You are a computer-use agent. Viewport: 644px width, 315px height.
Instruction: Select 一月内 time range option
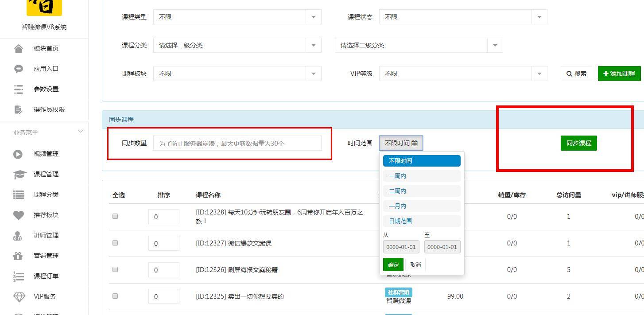(x=422, y=206)
